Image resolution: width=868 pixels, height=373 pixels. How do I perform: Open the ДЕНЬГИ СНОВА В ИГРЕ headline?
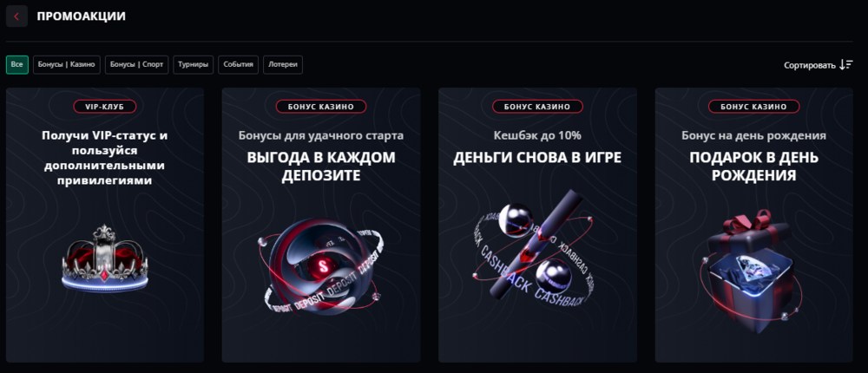click(x=537, y=158)
